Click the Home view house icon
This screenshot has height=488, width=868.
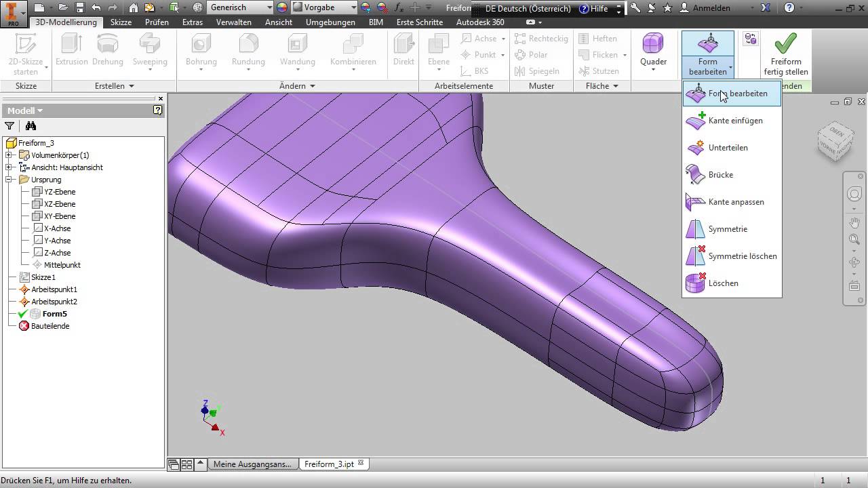click(134, 8)
